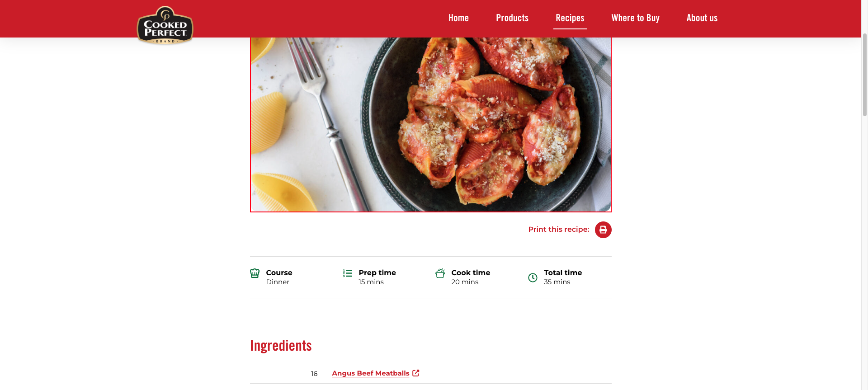Click the page vertical scrollbar thumb
Image resolution: width=868 pixels, height=390 pixels.
coord(864,75)
